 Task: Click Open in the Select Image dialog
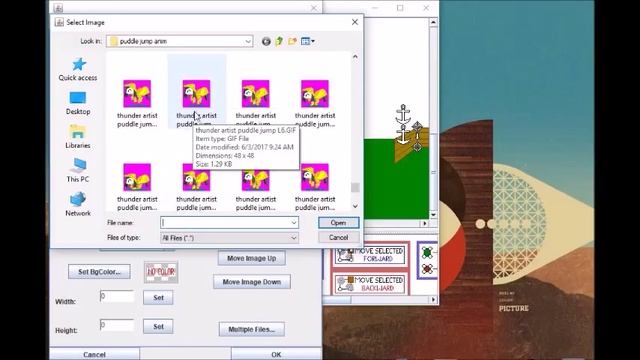(338, 223)
